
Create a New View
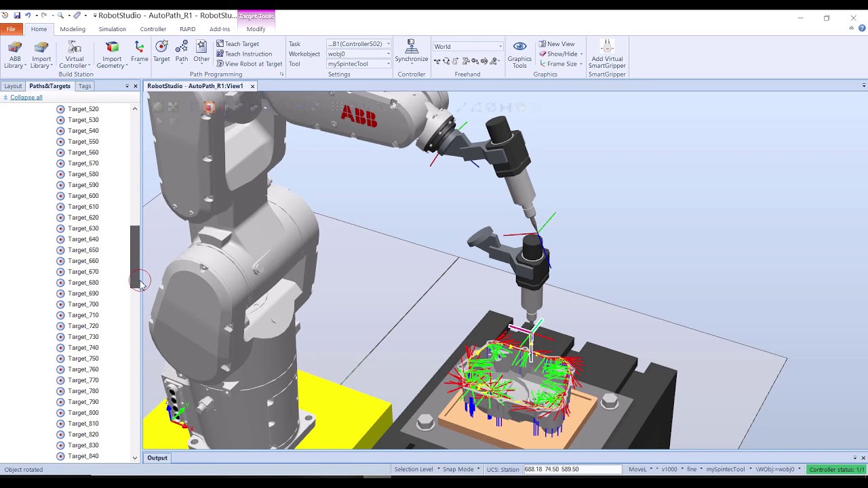(556, 44)
